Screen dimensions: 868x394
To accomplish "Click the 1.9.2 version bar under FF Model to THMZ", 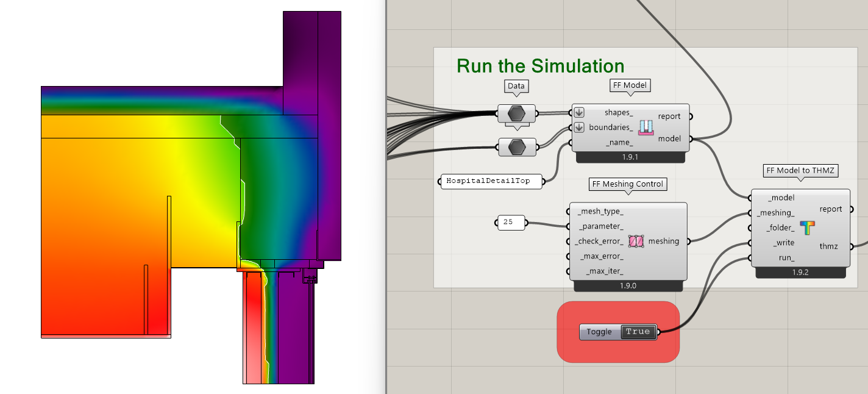I will (x=800, y=273).
